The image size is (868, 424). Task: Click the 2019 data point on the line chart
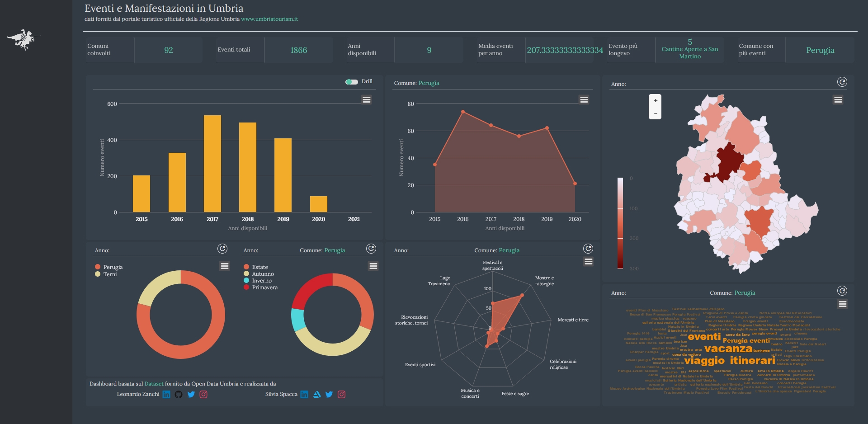click(x=547, y=128)
